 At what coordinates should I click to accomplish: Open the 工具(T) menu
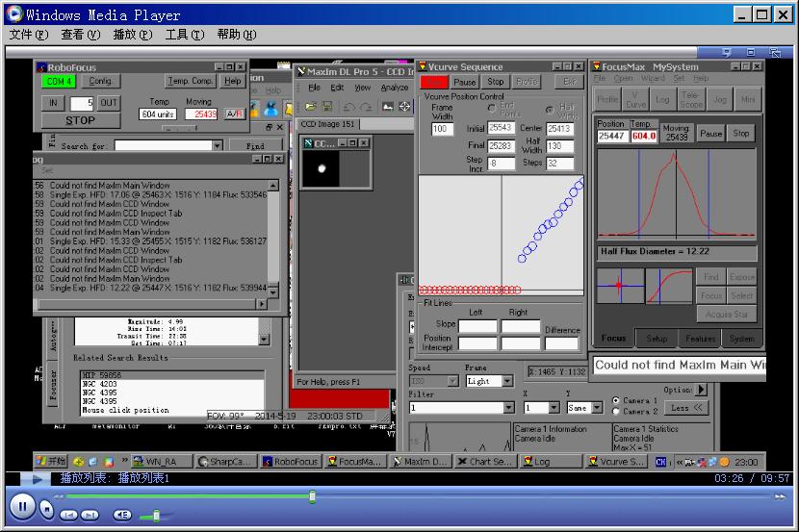coord(185,35)
